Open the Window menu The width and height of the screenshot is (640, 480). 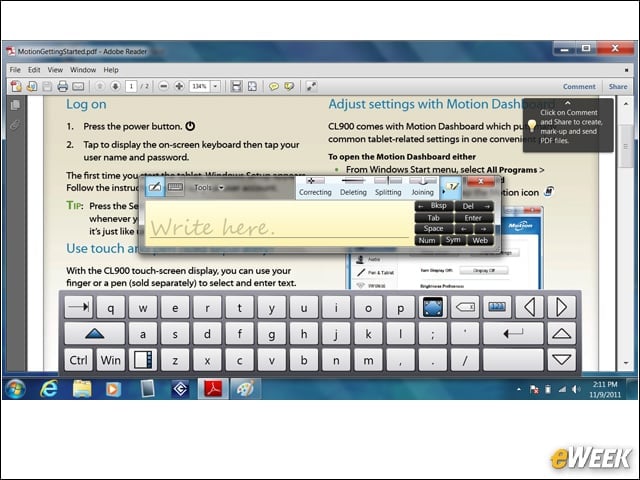[x=83, y=70]
